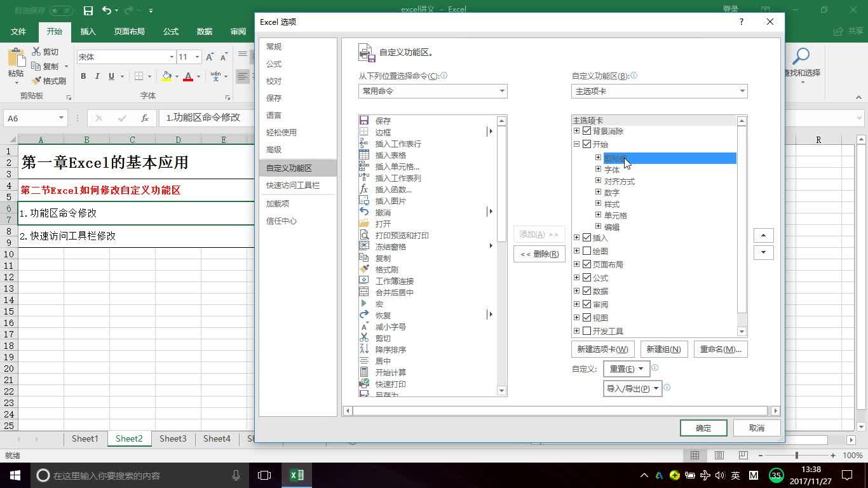This screenshot has height=488, width=868.
Task: Open Windows Start menu
Action: tap(15, 475)
